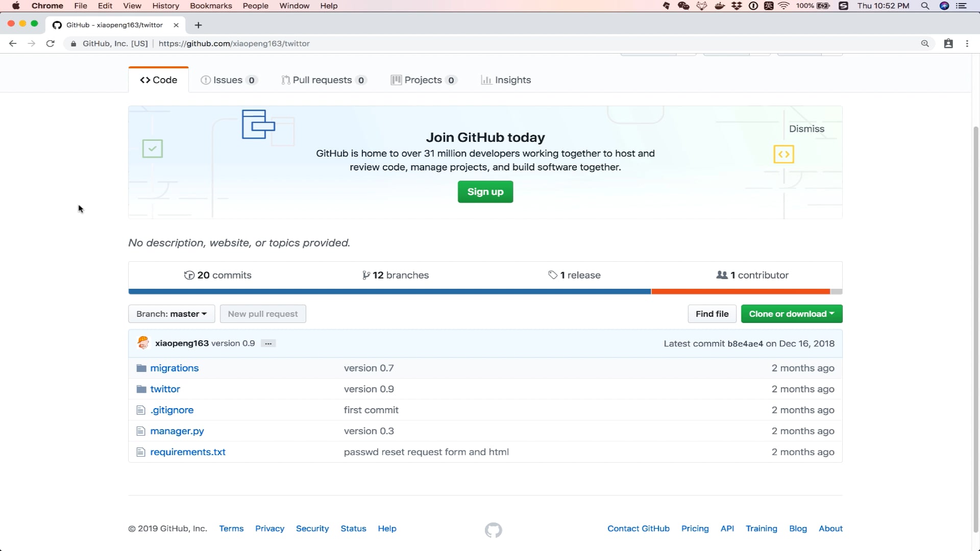Viewport: 980px width, 551px height.
Task: Click the zoom magnifier icon in address bar
Action: pyautogui.click(x=924, y=43)
